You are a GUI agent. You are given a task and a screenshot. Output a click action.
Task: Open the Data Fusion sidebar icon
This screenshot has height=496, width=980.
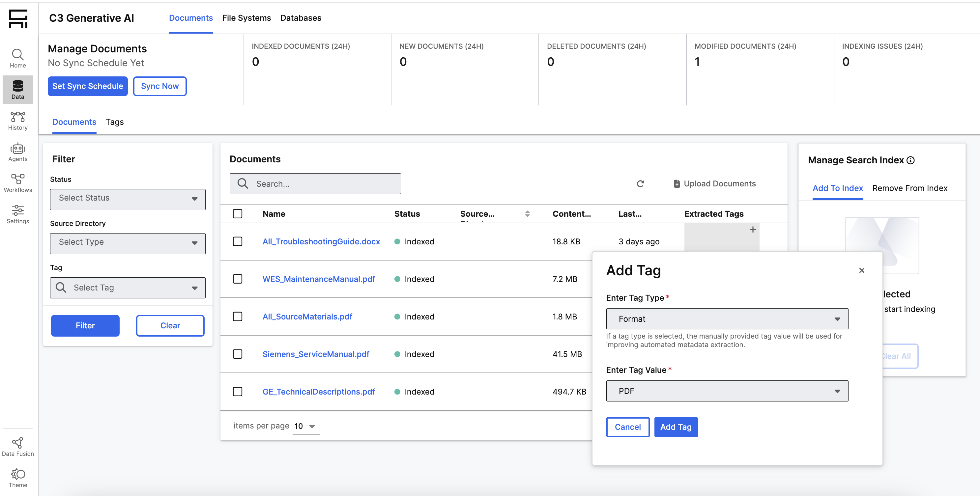coord(17,447)
